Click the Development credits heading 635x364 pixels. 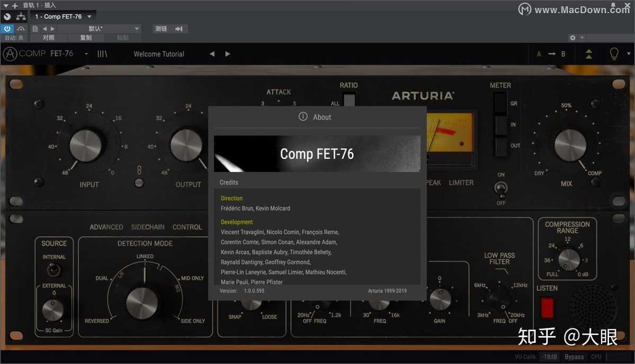tap(237, 222)
